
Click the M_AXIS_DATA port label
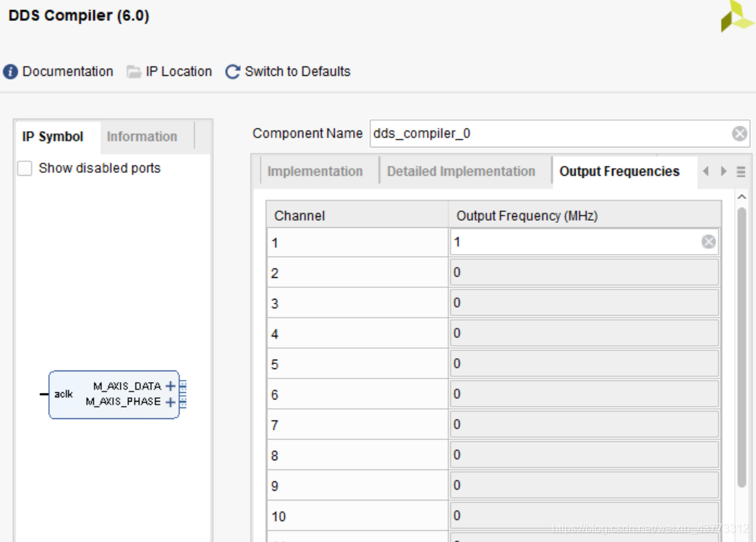(127, 386)
